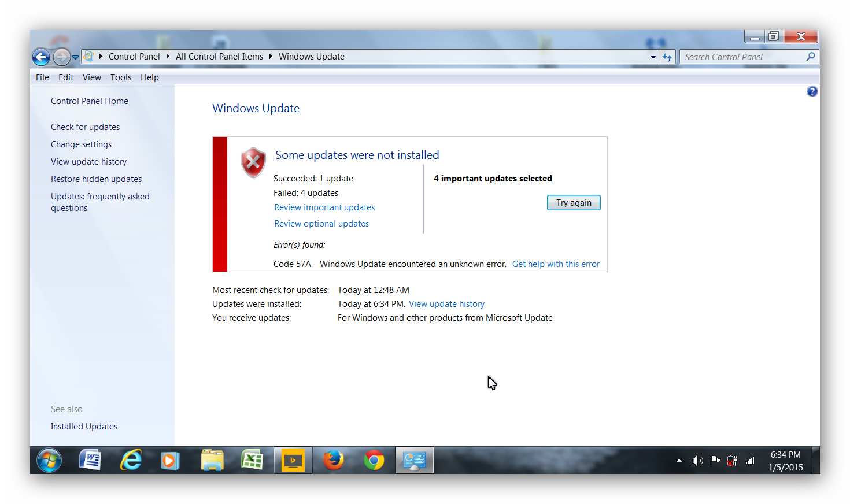The height and width of the screenshot is (504, 850).
Task: Go back using the blue Back arrow
Action: tap(41, 57)
